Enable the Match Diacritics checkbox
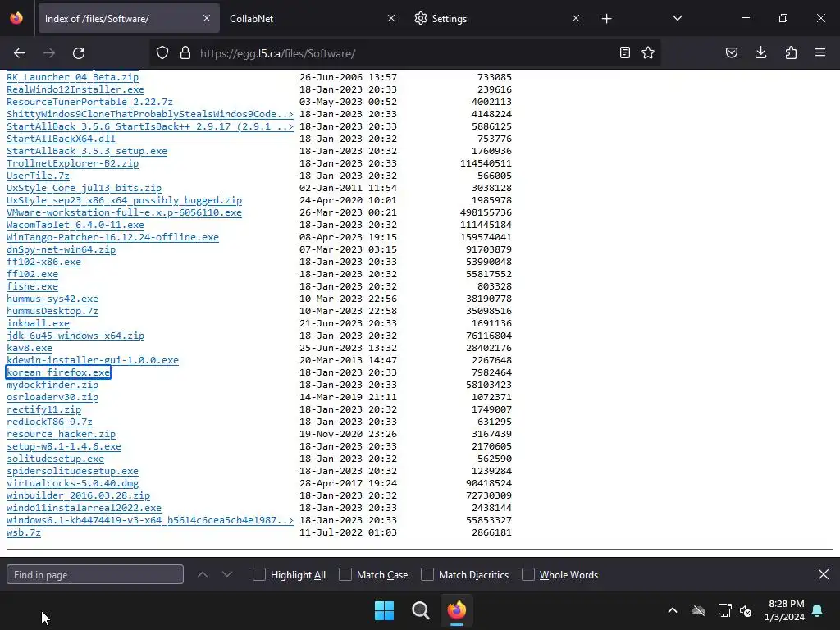Screen dimensions: 840x630 [x=427, y=574]
